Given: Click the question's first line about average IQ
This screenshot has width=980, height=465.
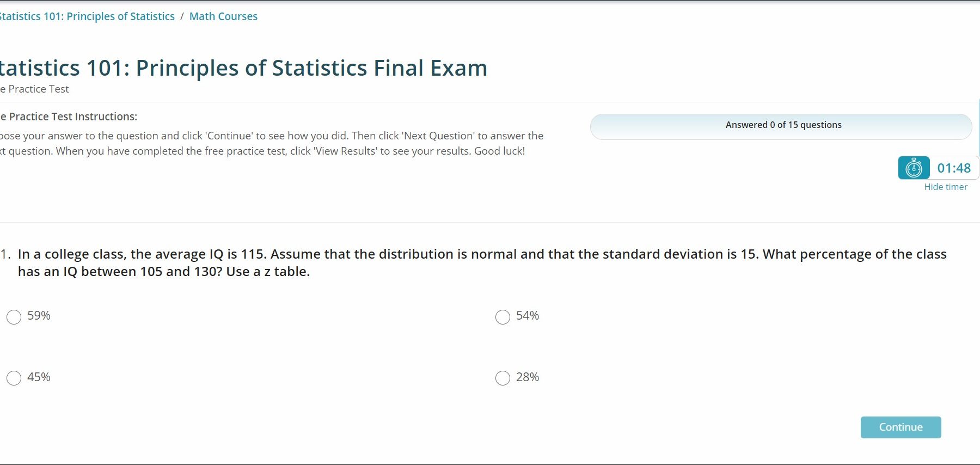Looking at the screenshot, I should pos(482,254).
